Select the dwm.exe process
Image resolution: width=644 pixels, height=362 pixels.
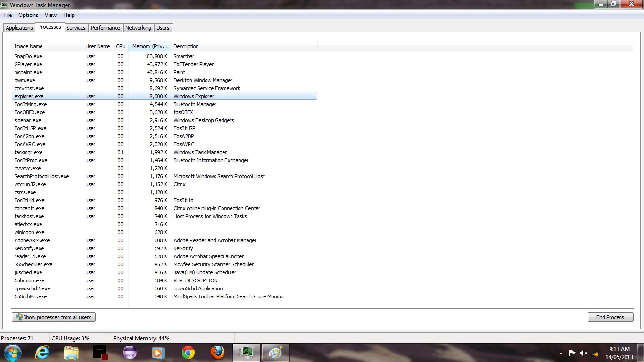pyautogui.click(x=165, y=80)
